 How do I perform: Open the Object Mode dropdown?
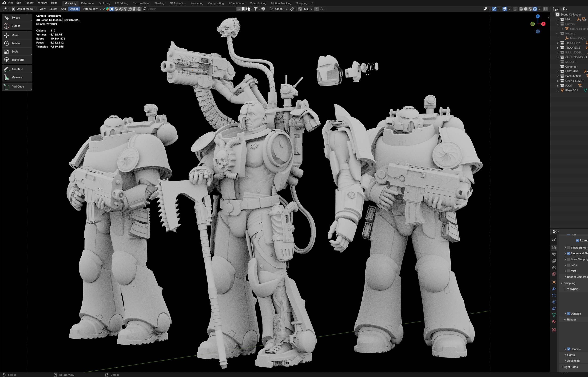pyautogui.click(x=24, y=9)
